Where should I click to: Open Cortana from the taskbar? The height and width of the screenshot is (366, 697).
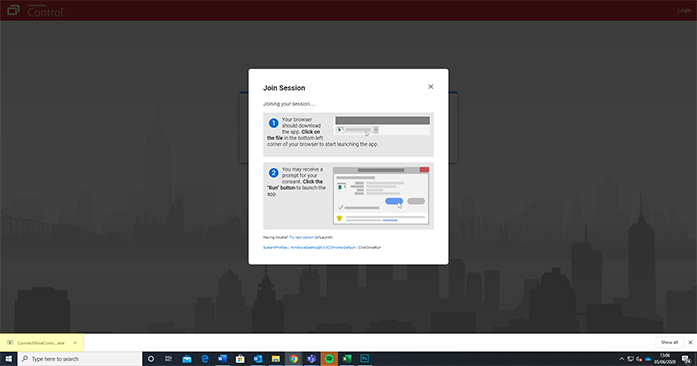(x=151, y=359)
